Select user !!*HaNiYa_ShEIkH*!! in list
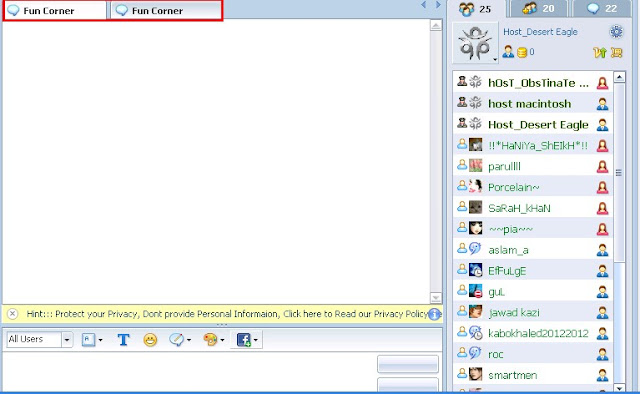The height and width of the screenshot is (394, 640). 533,146
